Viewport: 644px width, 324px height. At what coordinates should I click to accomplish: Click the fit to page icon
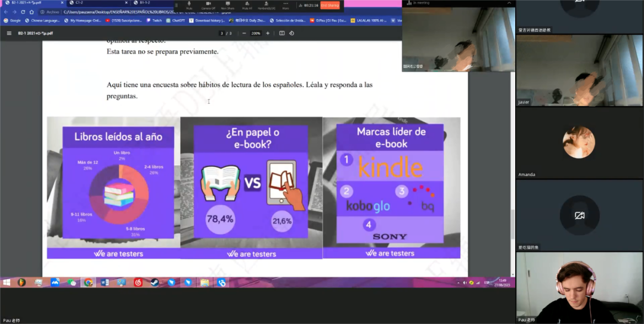(281, 33)
